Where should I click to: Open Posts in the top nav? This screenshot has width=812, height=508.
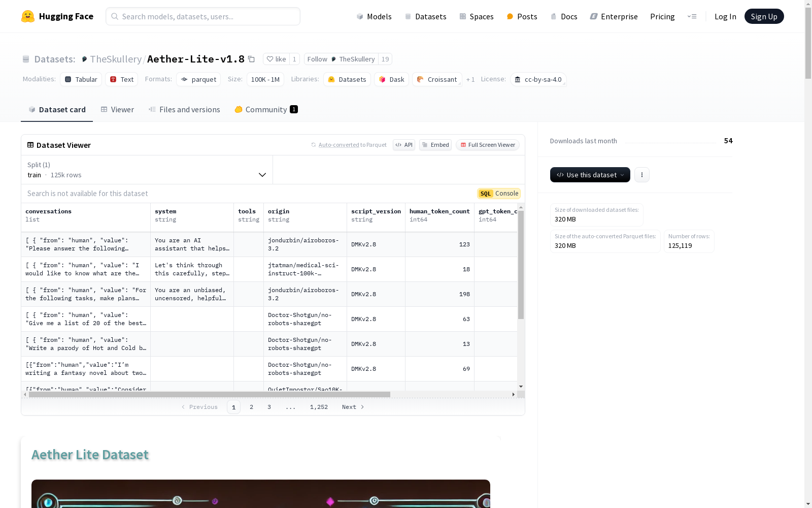pos(522,16)
